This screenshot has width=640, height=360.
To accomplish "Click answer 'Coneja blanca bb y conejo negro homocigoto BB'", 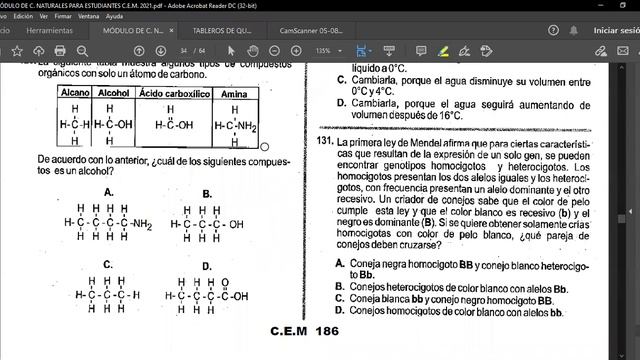I will [x=451, y=300].
